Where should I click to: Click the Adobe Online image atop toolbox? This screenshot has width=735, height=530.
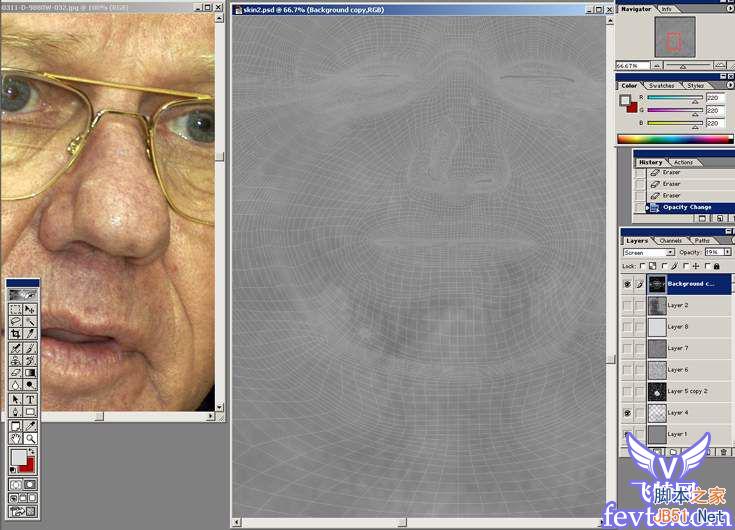click(23, 295)
